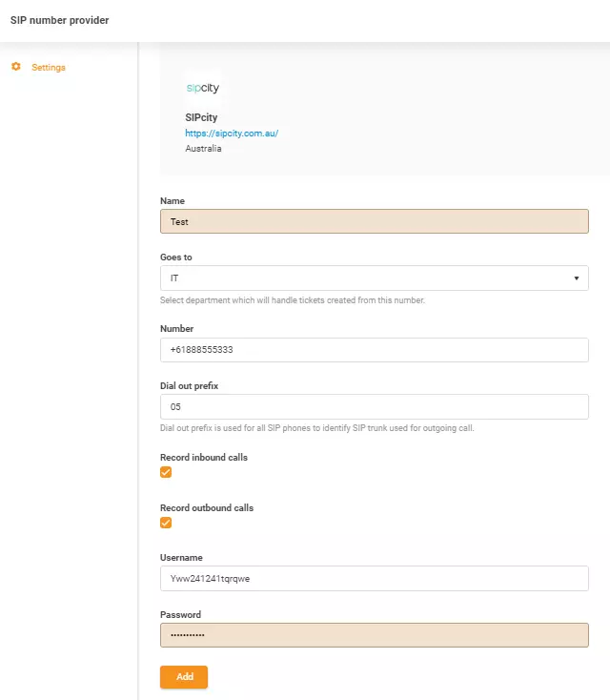Click the dropdown arrow beside IT
The height and width of the screenshot is (700, 610).
coord(577,278)
